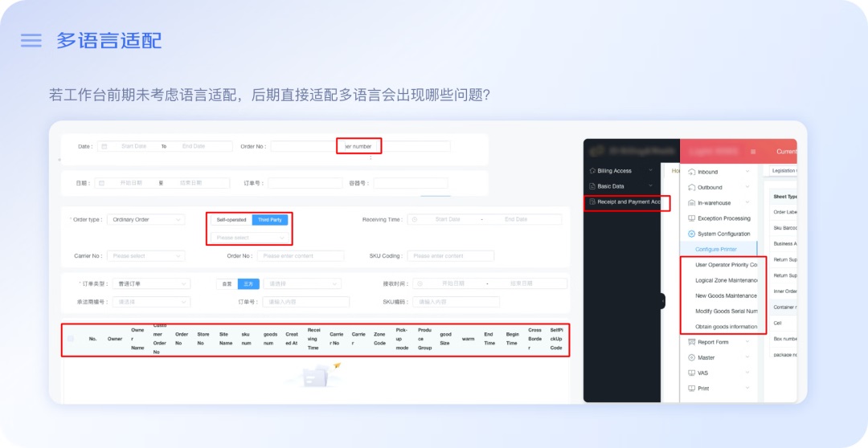This screenshot has height=448, width=868.
Task: Click the Outbound menu icon
Action: (x=691, y=188)
